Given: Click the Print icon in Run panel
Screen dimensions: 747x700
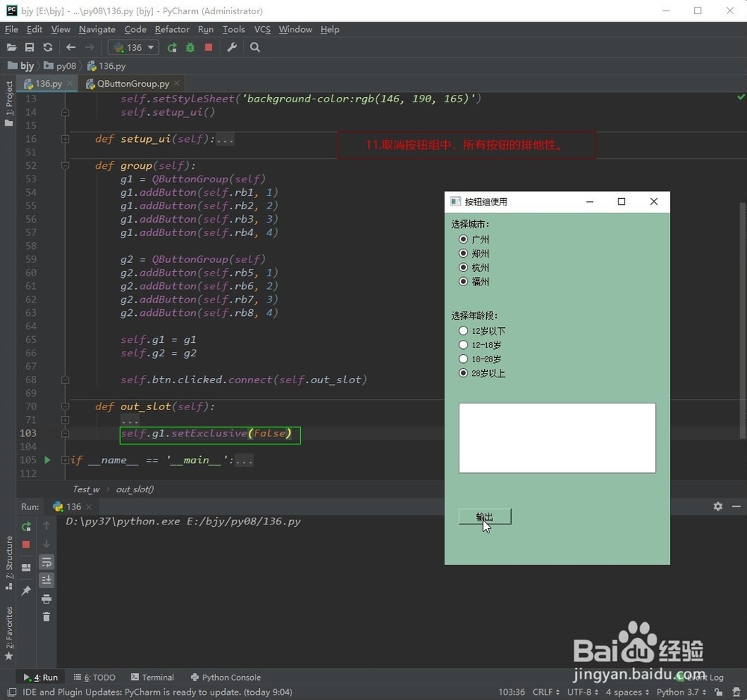Looking at the screenshot, I should point(46,598).
